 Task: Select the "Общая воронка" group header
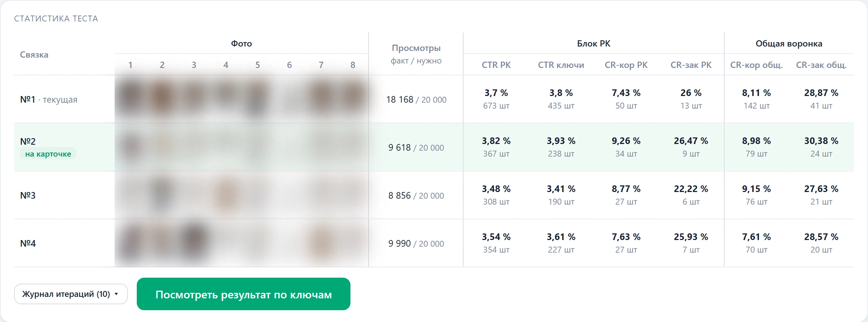(x=789, y=44)
